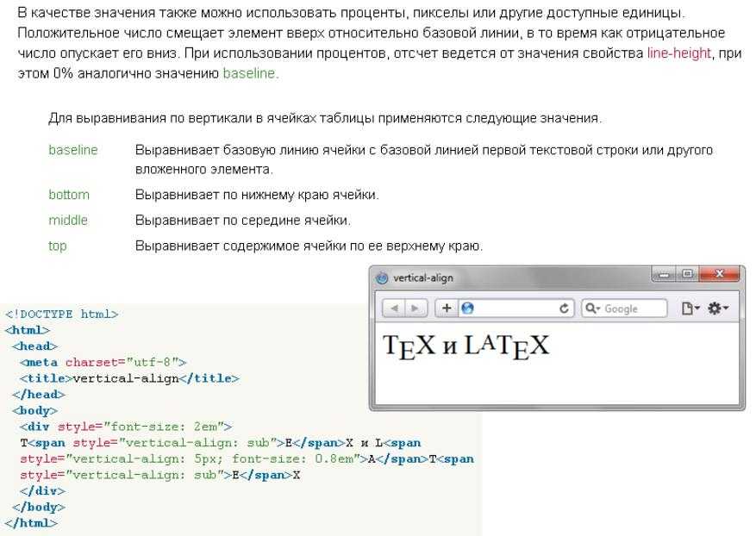This screenshot has width=756, height=536.
Task: Close the vertical-align browser window
Action: (x=719, y=274)
